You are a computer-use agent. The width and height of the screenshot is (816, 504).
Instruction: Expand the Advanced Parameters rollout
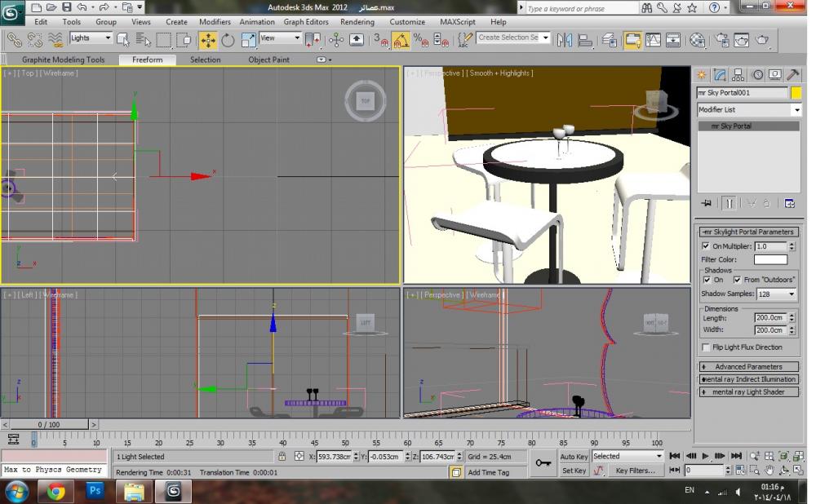click(748, 367)
